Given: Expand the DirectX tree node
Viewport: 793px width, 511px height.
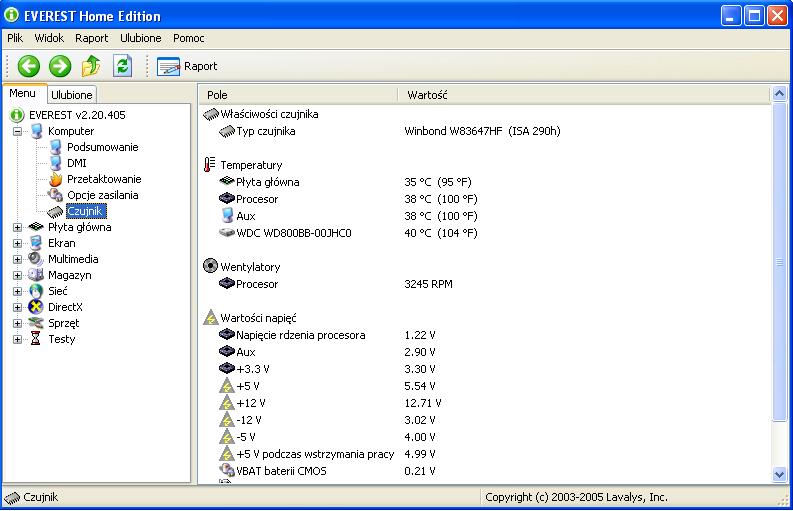Looking at the screenshot, I should coord(17,307).
